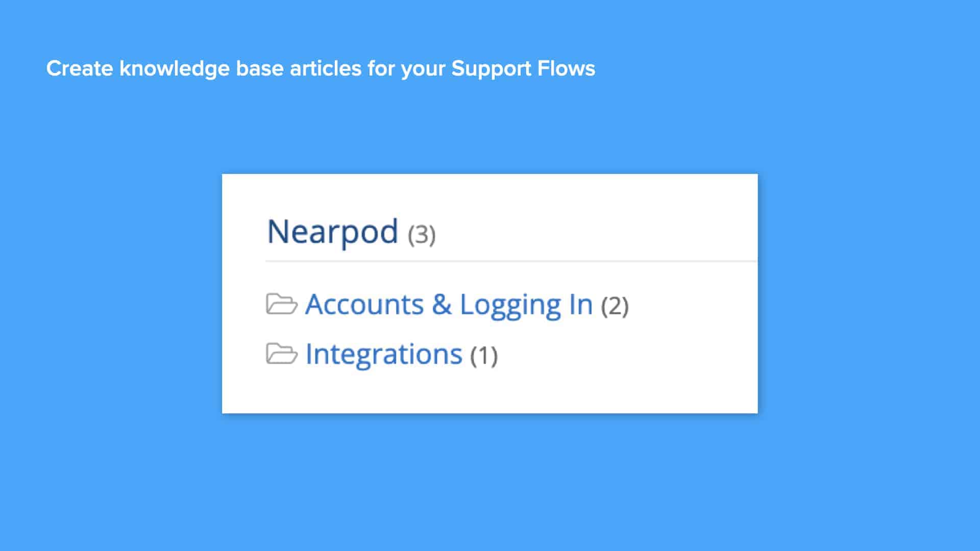Click the slide title about Support Flows

pos(321,68)
